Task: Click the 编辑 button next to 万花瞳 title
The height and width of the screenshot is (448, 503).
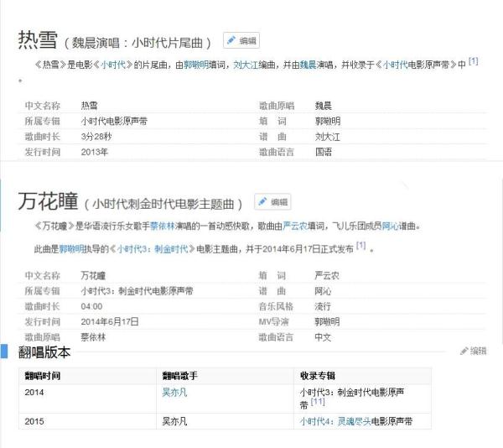Action: tap(272, 202)
